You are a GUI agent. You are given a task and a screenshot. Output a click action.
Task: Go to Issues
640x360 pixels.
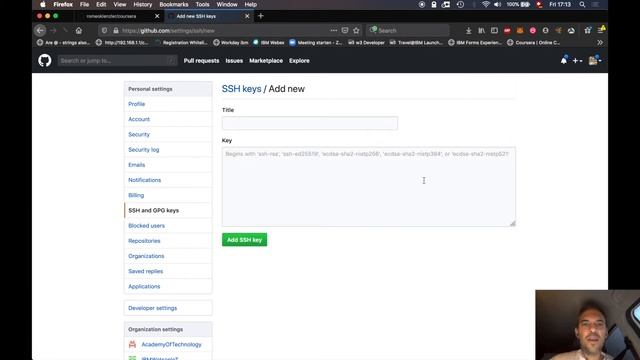point(234,60)
